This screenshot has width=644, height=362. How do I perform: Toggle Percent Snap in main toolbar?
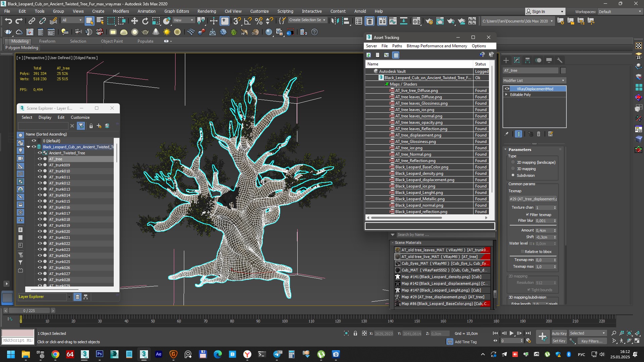click(x=258, y=21)
